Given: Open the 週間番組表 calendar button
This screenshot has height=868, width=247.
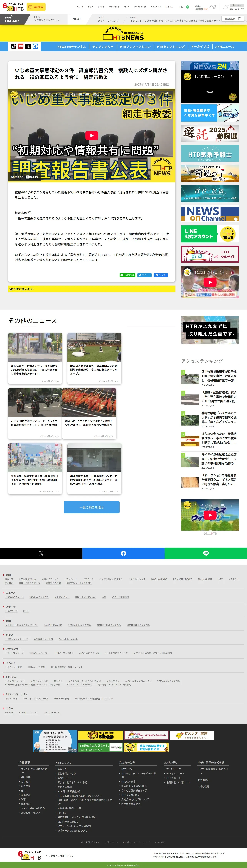Looking at the screenshot, I should tap(233, 19).
